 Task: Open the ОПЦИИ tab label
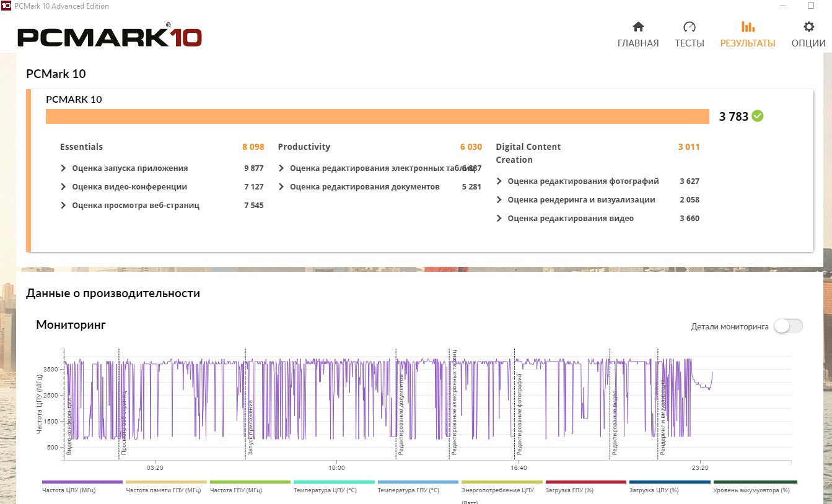click(x=808, y=43)
